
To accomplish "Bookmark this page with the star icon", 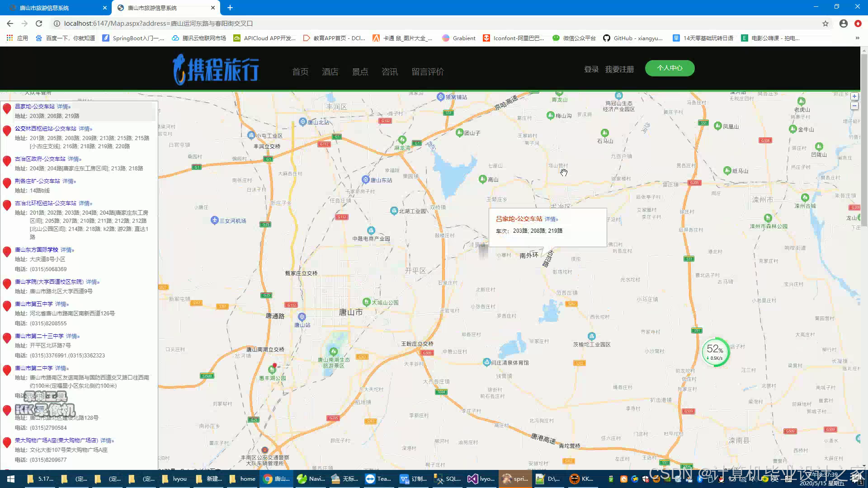I will 825,23.
